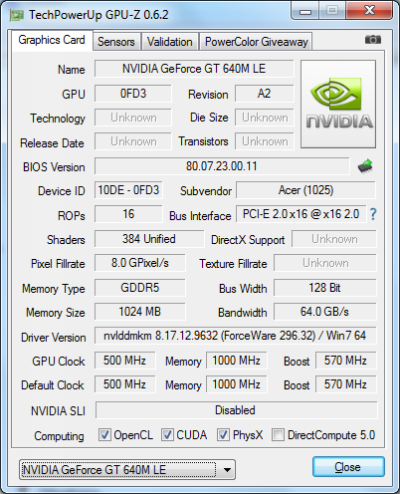Screen dimensions: 400x494
Task: Toggle the OpenCL checkbox
Action: point(105,435)
